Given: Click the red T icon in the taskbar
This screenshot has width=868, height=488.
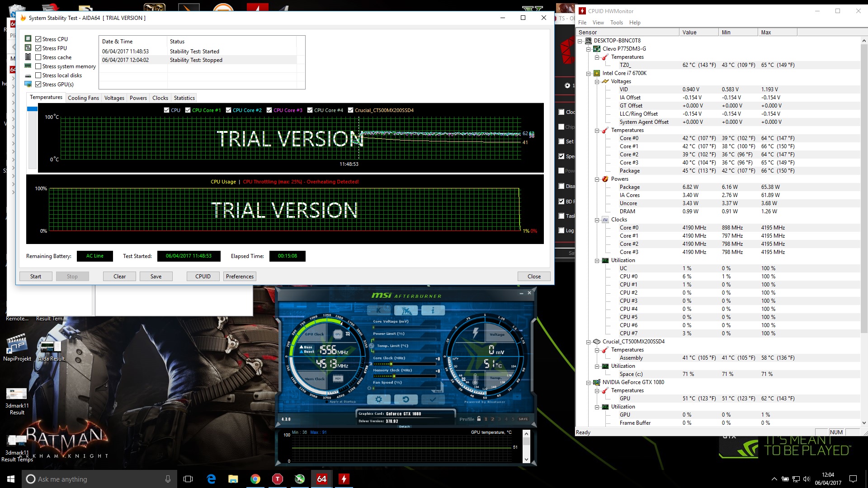Looking at the screenshot, I should point(277,479).
